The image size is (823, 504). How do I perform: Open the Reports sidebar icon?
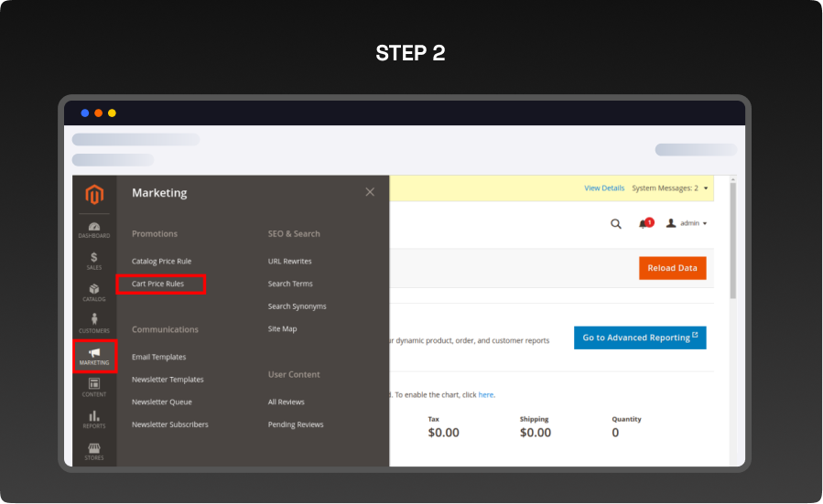click(x=94, y=419)
